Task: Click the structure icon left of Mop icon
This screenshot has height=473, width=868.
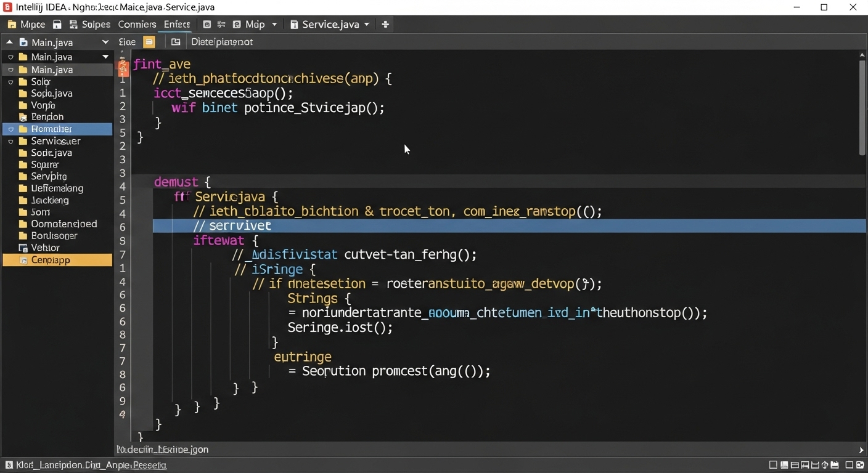Action: point(221,25)
